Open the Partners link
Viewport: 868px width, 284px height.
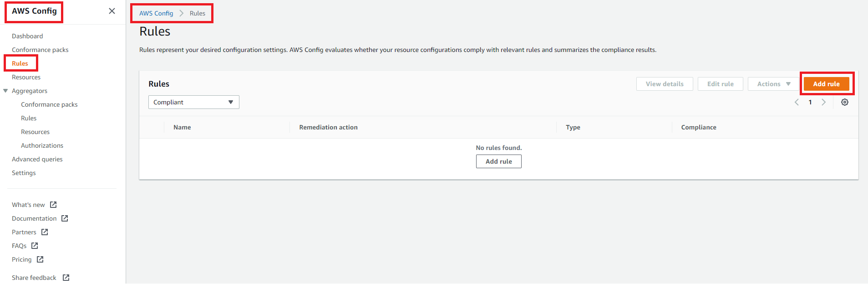coord(24,232)
